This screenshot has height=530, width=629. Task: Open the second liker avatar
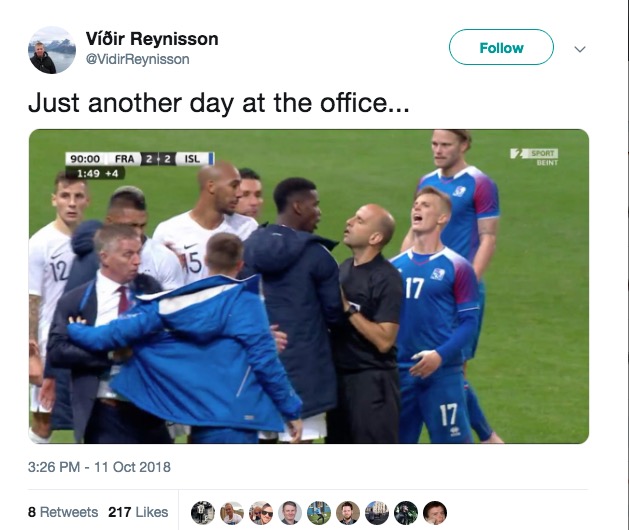coord(232,513)
